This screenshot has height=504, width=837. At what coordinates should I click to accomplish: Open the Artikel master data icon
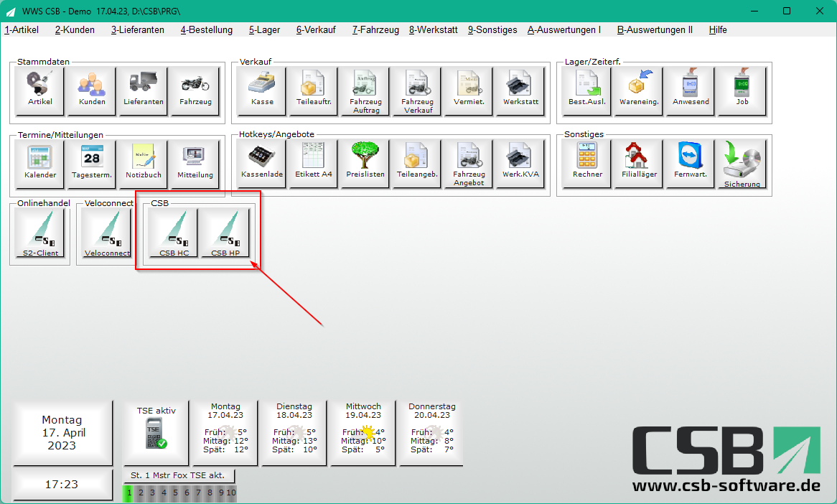40,90
